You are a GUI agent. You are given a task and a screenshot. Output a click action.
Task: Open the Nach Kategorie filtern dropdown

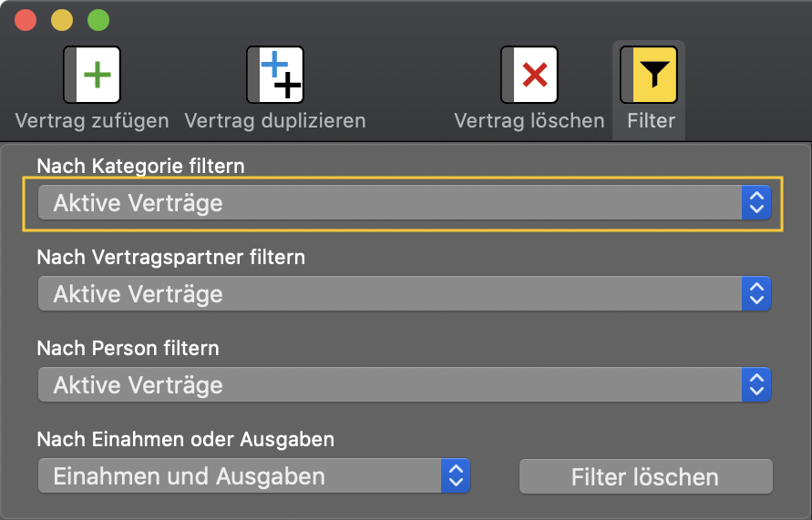pyautogui.click(x=405, y=202)
